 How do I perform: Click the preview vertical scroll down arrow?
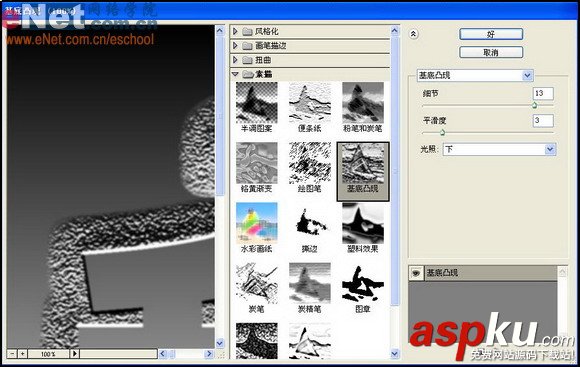tap(220, 343)
